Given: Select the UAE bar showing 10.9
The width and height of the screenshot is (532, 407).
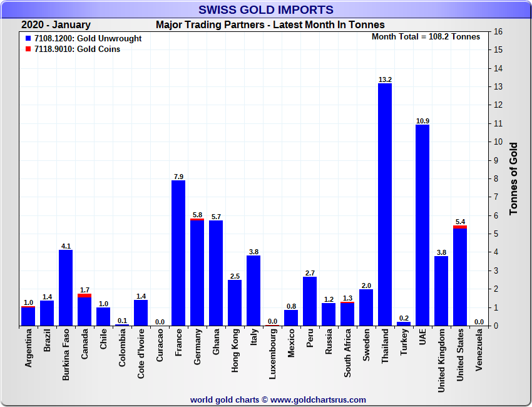Looking at the screenshot, I should point(422,225).
